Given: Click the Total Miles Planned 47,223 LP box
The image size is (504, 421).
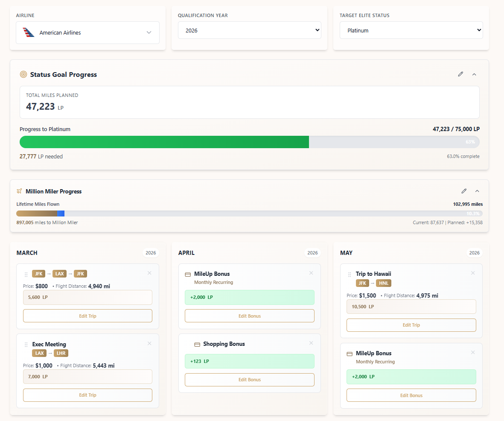Looking at the screenshot, I should click(249, 102).
